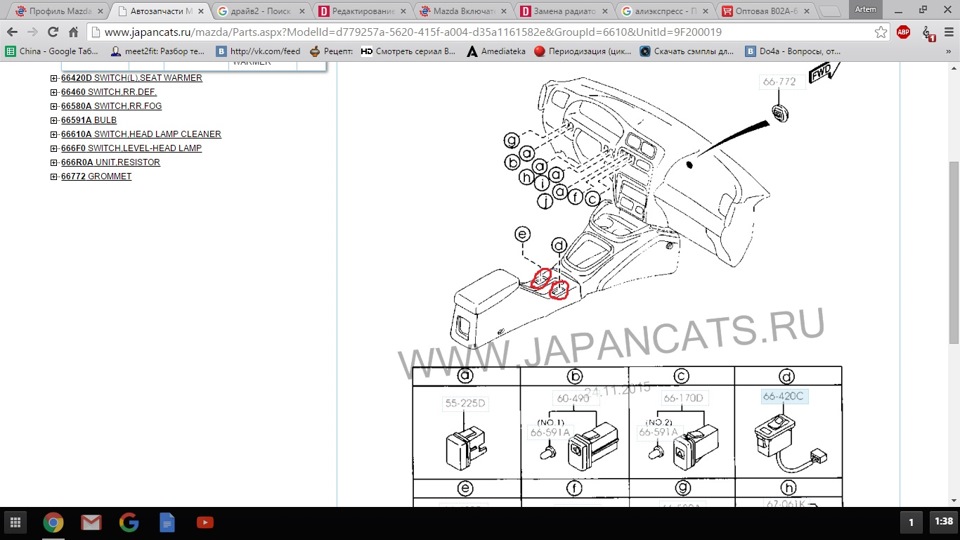Open the China - Google Таб bookmark
The width and height of the screenshot is (960, 540).
tap(52, 51)
